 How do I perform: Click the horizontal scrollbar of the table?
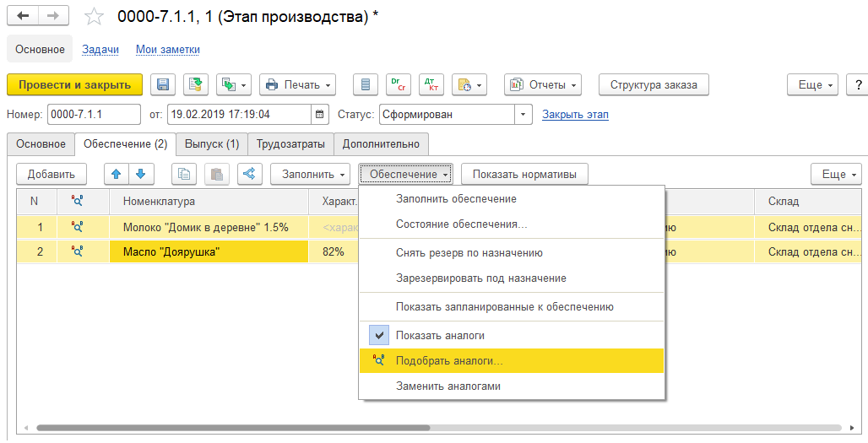click(422, 428)
